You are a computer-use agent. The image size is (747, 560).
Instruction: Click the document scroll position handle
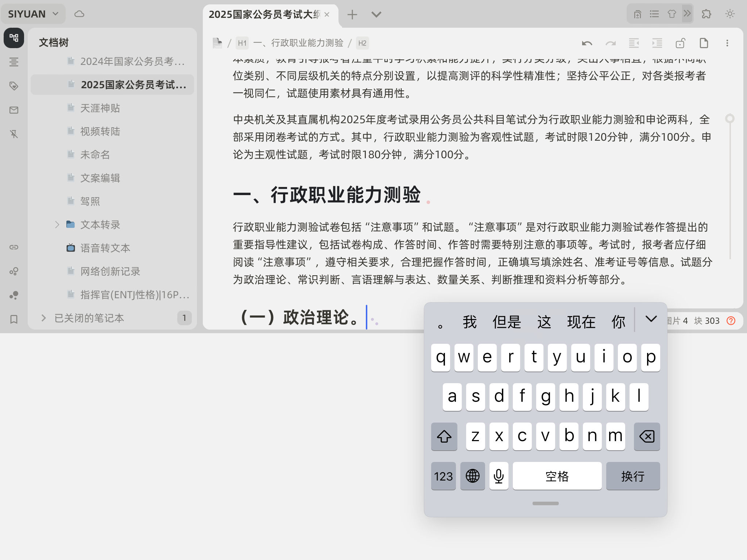coord(729,118)
